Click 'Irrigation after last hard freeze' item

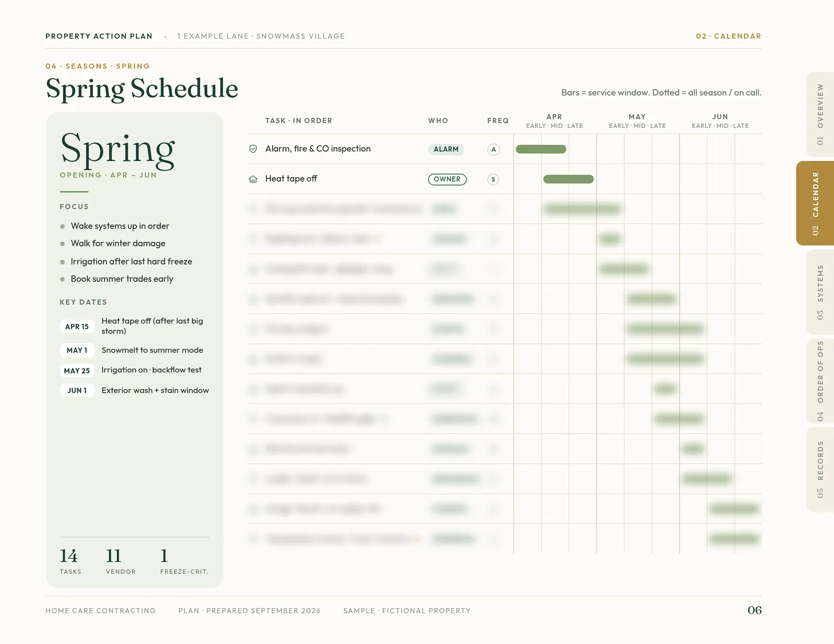(x=131, y=262)
